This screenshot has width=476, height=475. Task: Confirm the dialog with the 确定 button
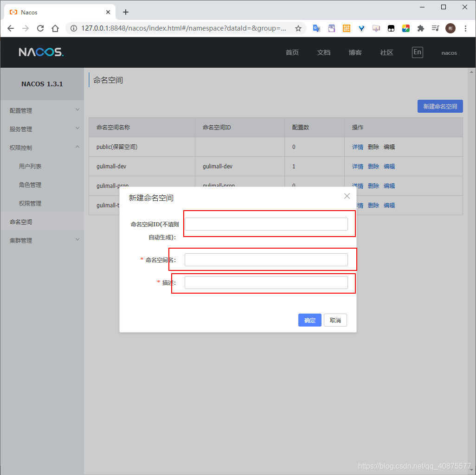pos(309,320)
